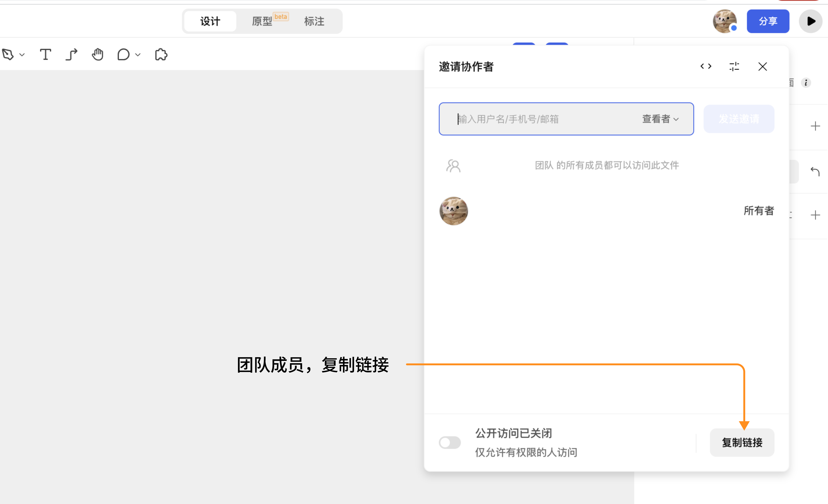The width and height of the screenshot is (828, 504).
Task: Click the 团队 的所有成员都可以访问此文件 text
Action: [607, 165]
